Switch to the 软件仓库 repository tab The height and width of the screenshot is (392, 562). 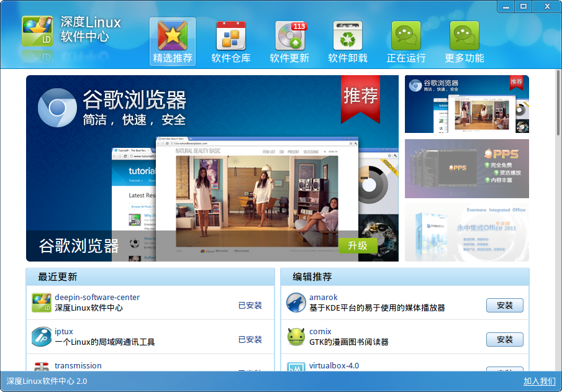coord(231,42)
